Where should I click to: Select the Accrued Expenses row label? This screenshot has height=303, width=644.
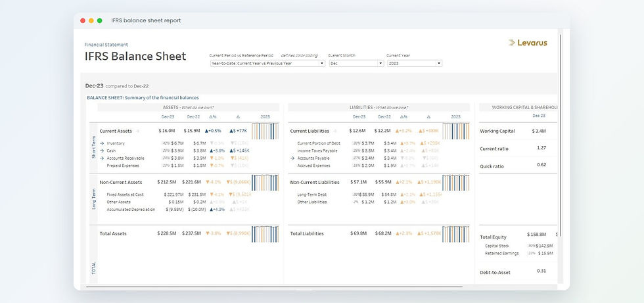pos(313,166)
